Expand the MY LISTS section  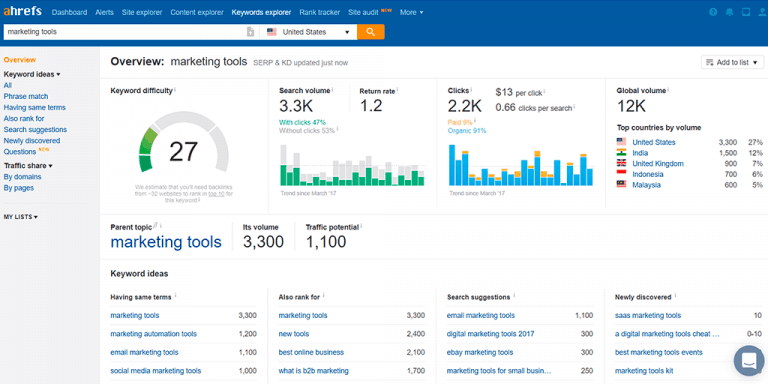coord(21,216)
